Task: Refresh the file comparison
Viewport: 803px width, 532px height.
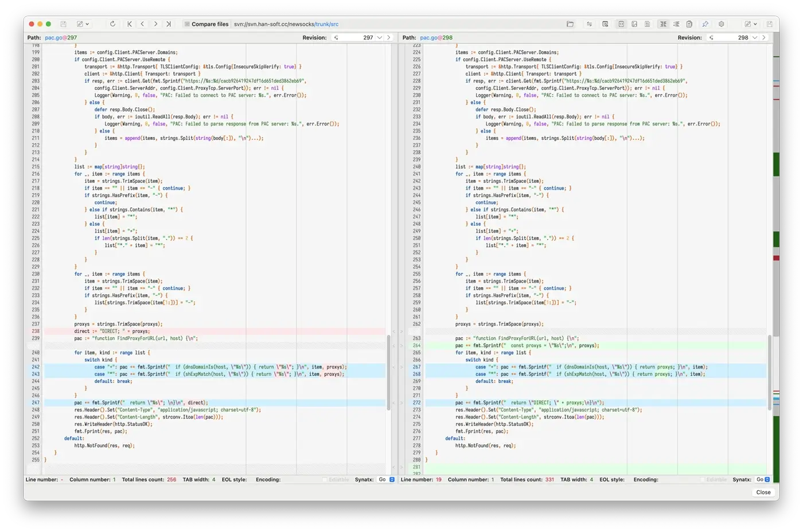Action: (x=112, y=24)
